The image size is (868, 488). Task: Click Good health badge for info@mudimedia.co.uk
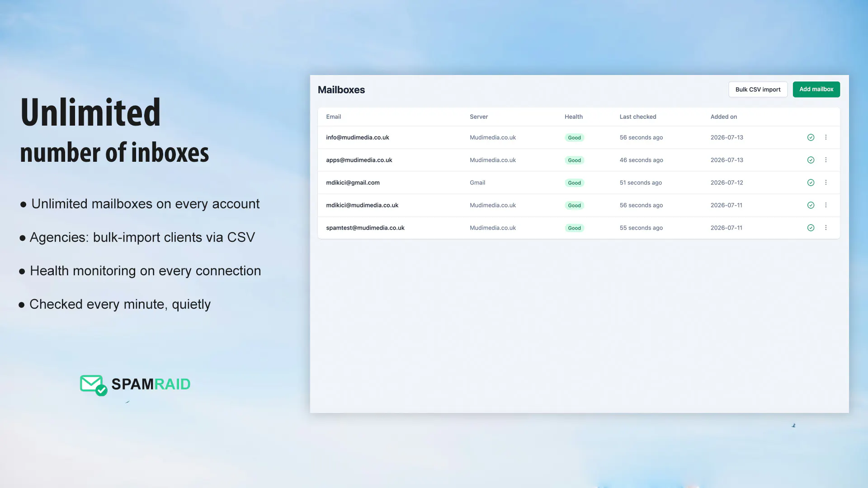[574, 138]
